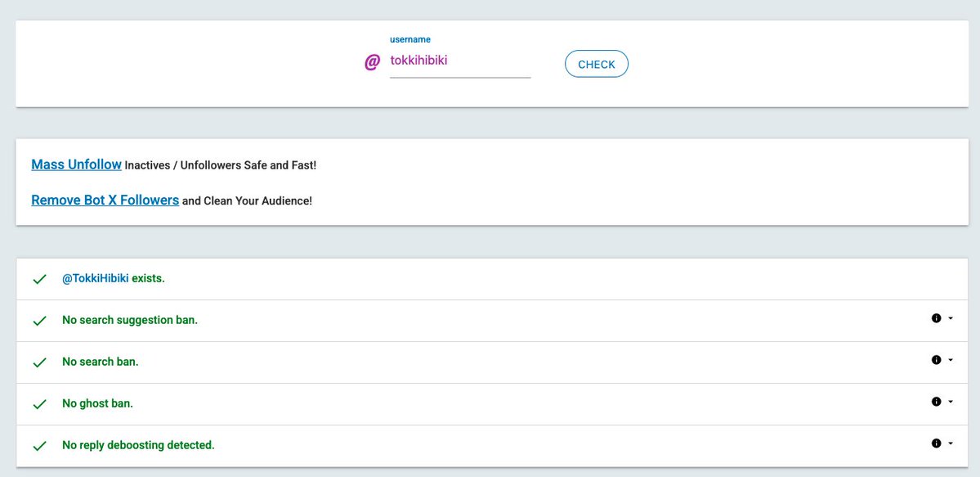
Task: Click the checkmark beside No search suggestion ban
Action: (39, 321)
